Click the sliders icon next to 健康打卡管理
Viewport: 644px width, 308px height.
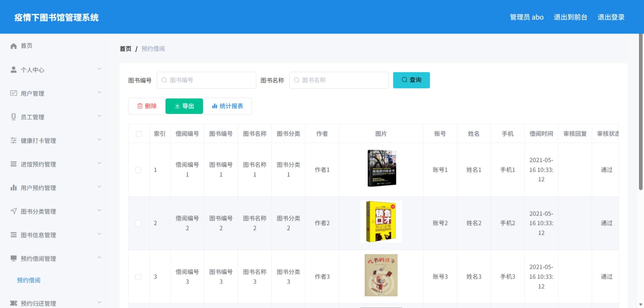[x=14, y=140]
